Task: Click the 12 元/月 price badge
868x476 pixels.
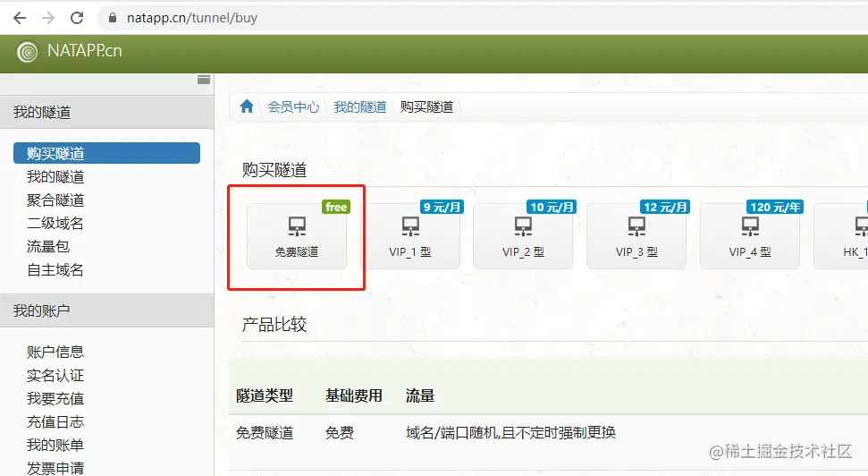Action: (x=665, y=207)
